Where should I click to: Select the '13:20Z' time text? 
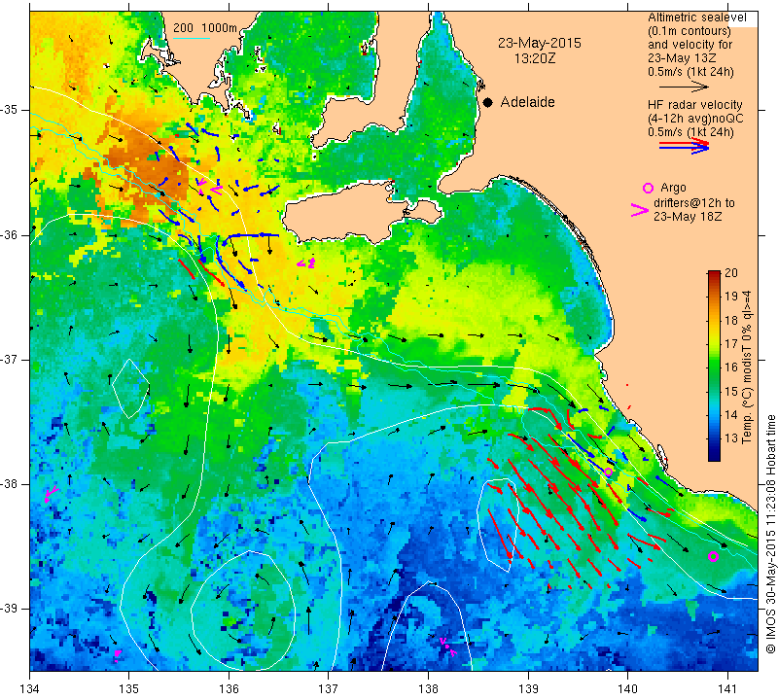click(x=535, y=58)
